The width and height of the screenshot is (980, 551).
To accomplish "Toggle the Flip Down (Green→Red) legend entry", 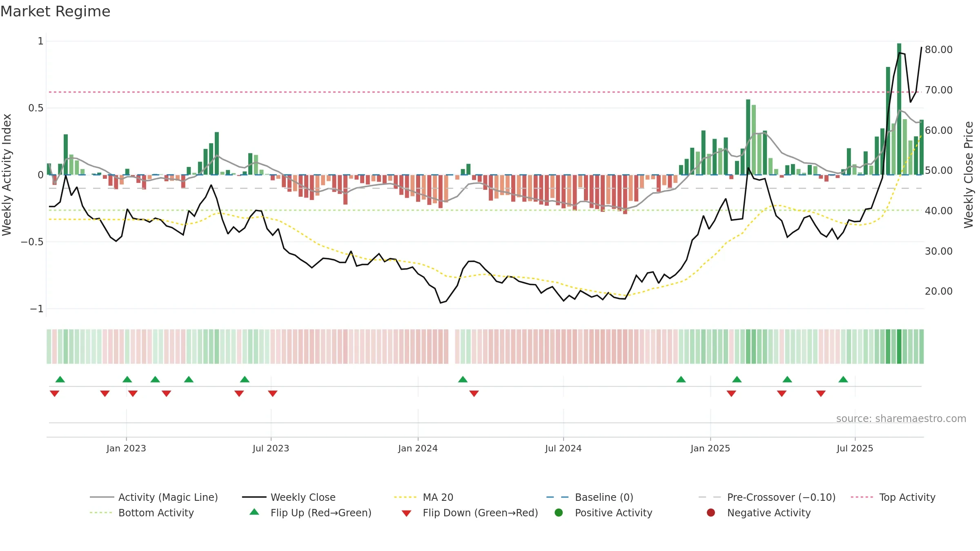I will click(x=470, y=513).
